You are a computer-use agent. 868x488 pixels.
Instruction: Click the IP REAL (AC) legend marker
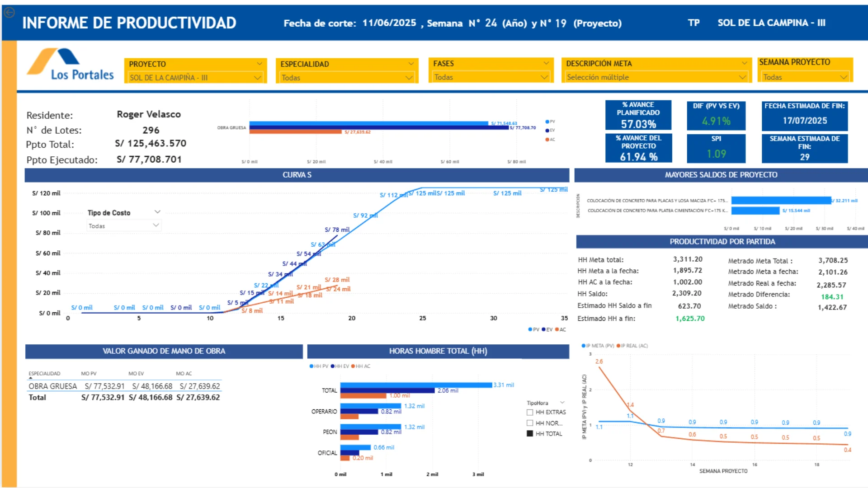618,346
